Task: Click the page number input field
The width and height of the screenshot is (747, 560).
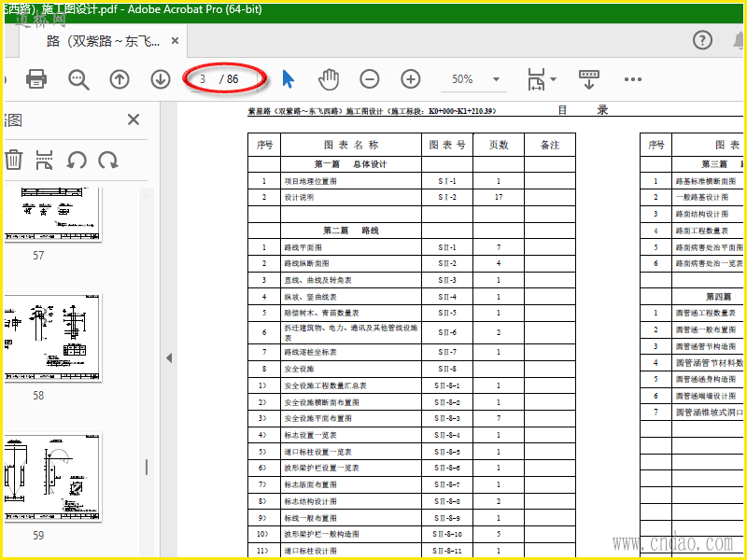Action: [203, 79]
